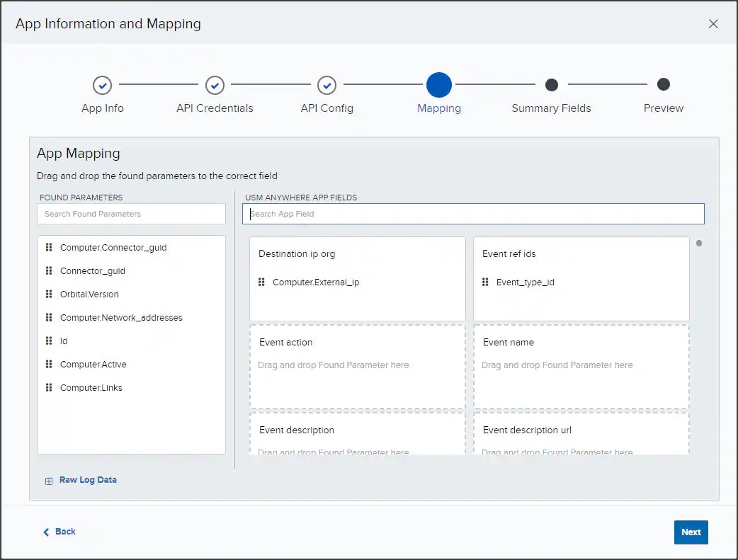Jump to the API Config step circle

click(x=327, y=86)
